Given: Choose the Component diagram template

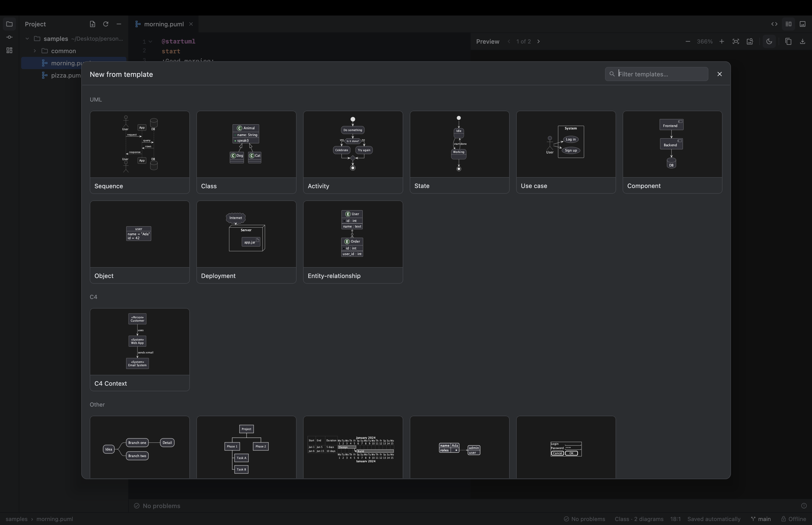Looking at the screenshot, I should 672,152.
